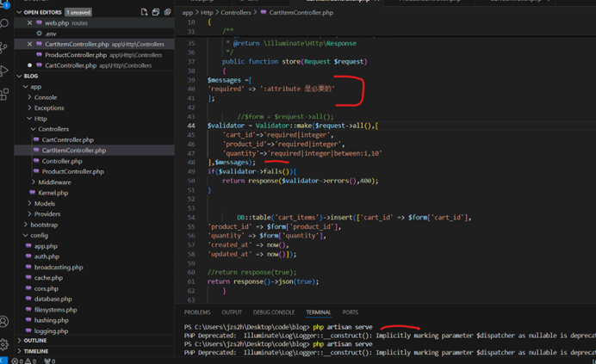
Task: Click Save All icon in Open Editors
Action: tap(156, 12)
